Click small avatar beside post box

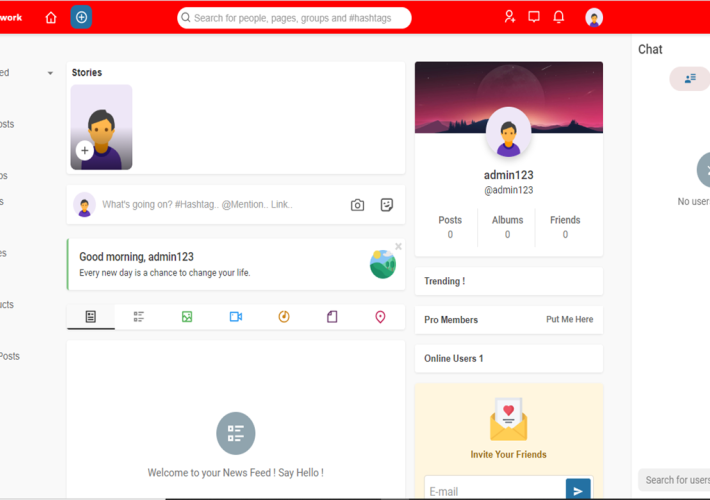click(85, 205)
